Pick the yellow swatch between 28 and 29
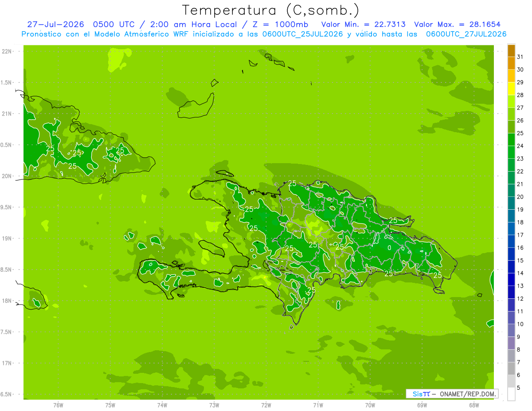This screenshot has height=411, width=532. pos(511,89)
